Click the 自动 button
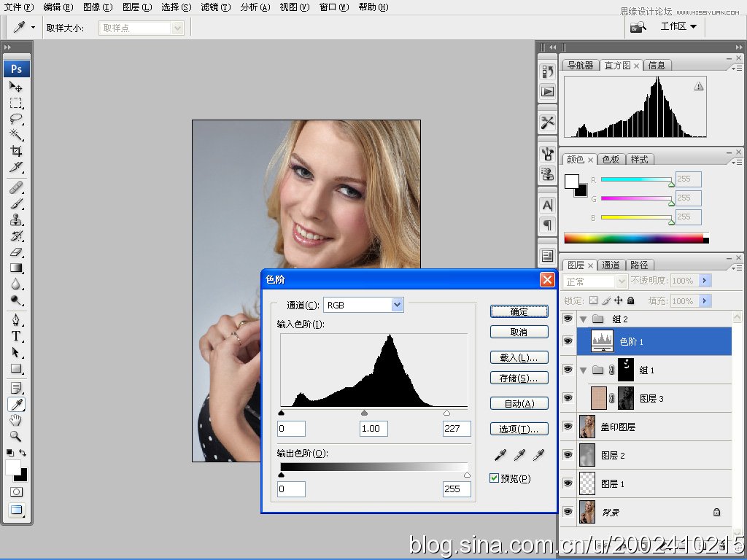The width and height of the screenshot is (747, 560). pos(519,403)
